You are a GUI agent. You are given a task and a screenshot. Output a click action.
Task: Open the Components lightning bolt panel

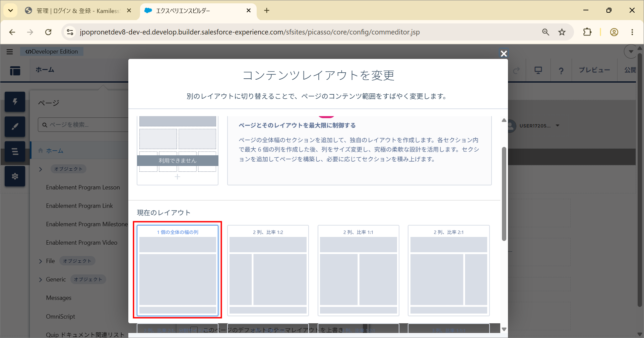pos(15,102)
